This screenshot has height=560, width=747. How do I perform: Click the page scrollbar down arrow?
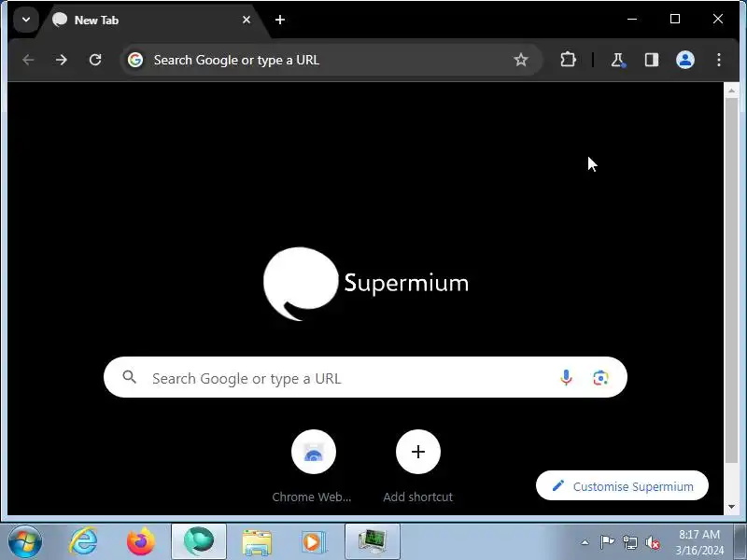[x=731, y=507]
